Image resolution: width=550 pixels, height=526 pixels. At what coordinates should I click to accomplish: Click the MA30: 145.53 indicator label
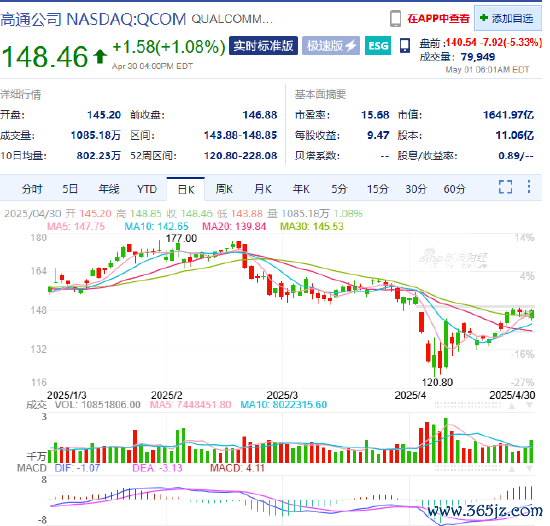[x=312, y=226]
